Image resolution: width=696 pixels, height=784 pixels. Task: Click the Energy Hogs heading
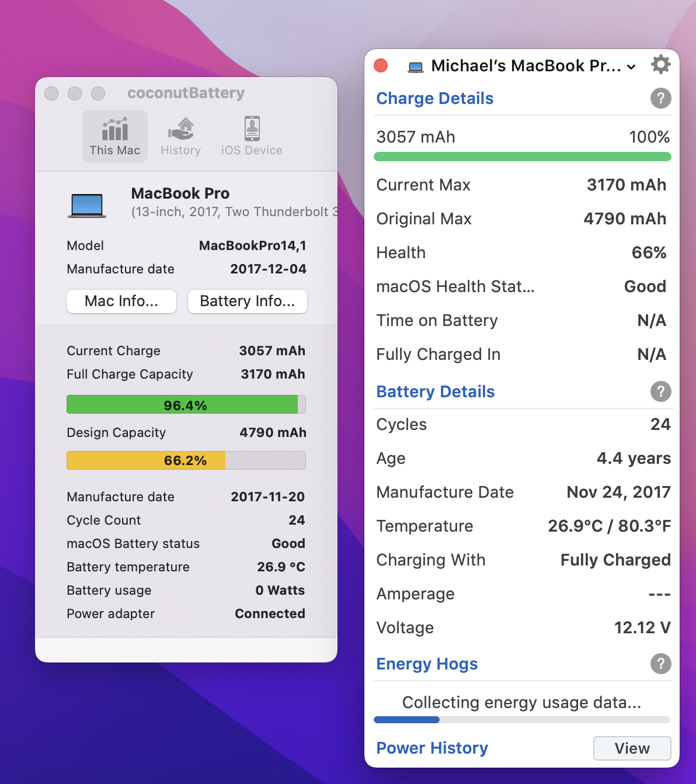pyautogui.click(x=427, y=664)
